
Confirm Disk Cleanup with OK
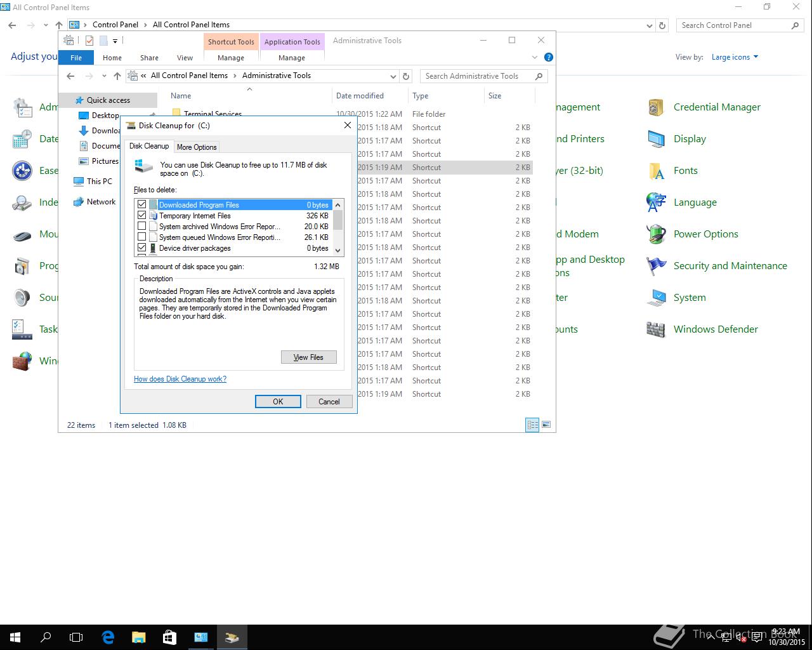[278, 401]
